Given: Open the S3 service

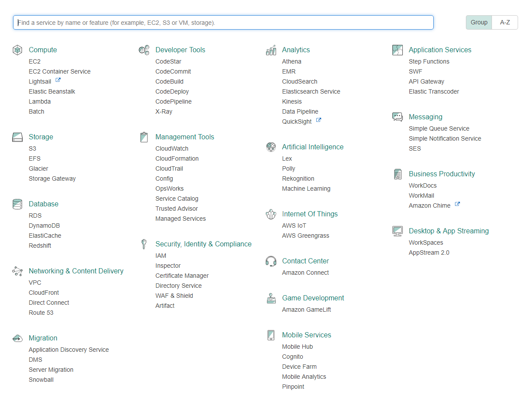Looking at the screenshot, I should [x=33, y=149].
